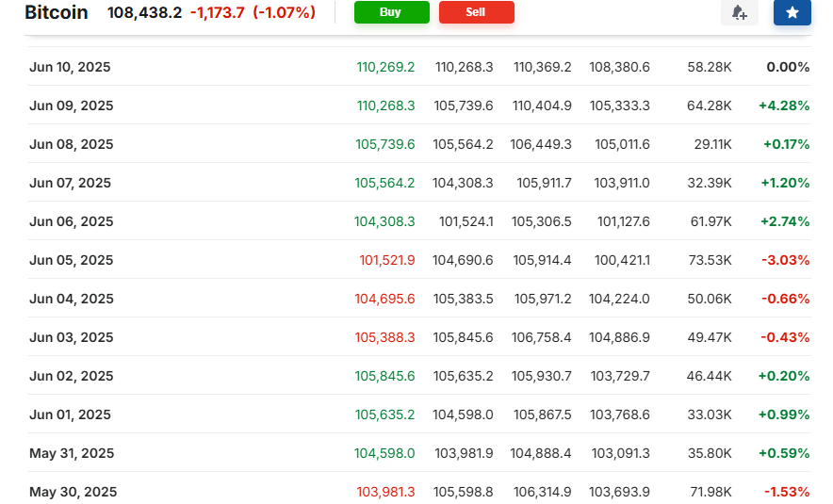Click the green Buy button
Viewport: 833px width, 504px height.
391,12
